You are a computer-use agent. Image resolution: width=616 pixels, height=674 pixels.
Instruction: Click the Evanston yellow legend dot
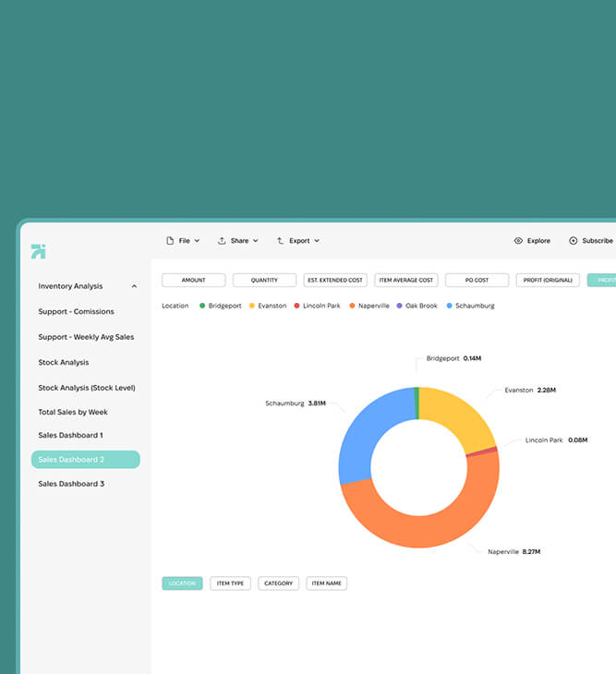pos(251,306)
